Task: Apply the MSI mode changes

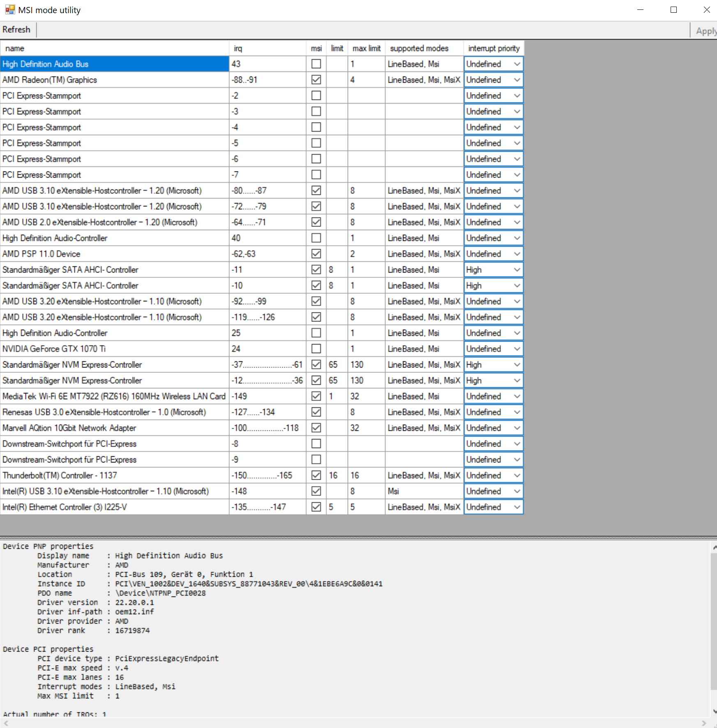Action: point(706,31)
